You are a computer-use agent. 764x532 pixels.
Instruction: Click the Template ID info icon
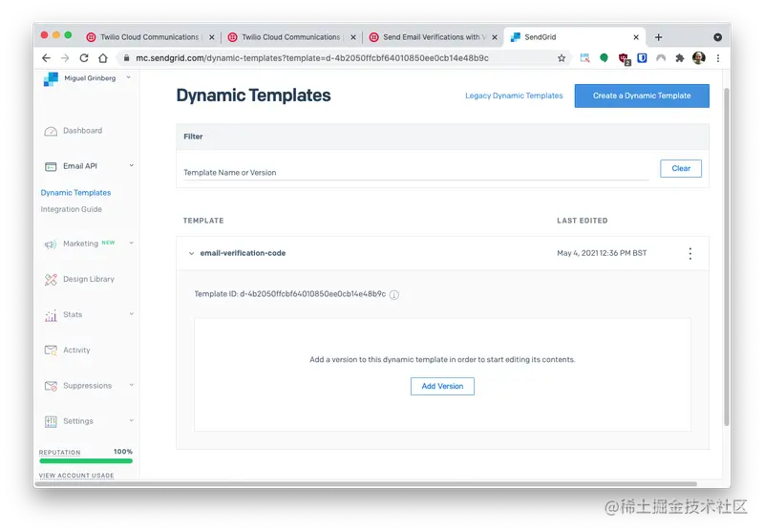coord(394,295)
